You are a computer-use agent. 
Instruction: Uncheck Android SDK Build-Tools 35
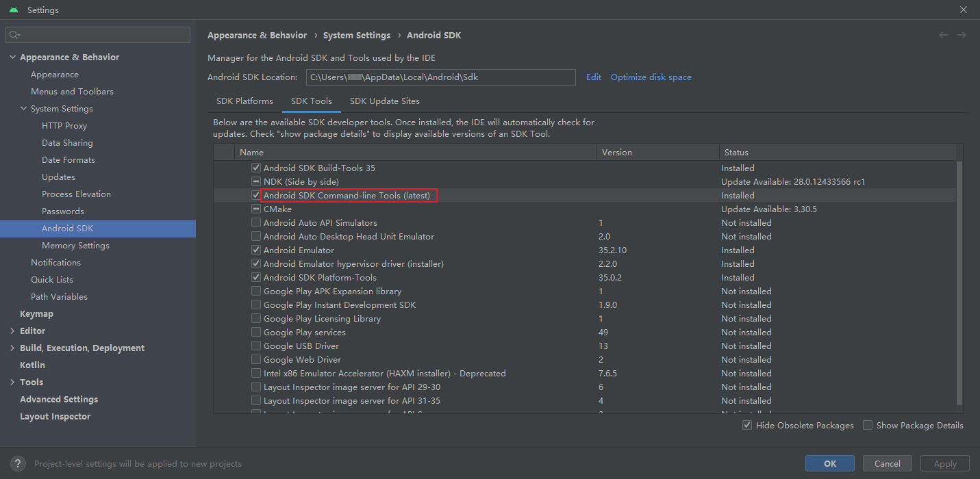[256, 168]
